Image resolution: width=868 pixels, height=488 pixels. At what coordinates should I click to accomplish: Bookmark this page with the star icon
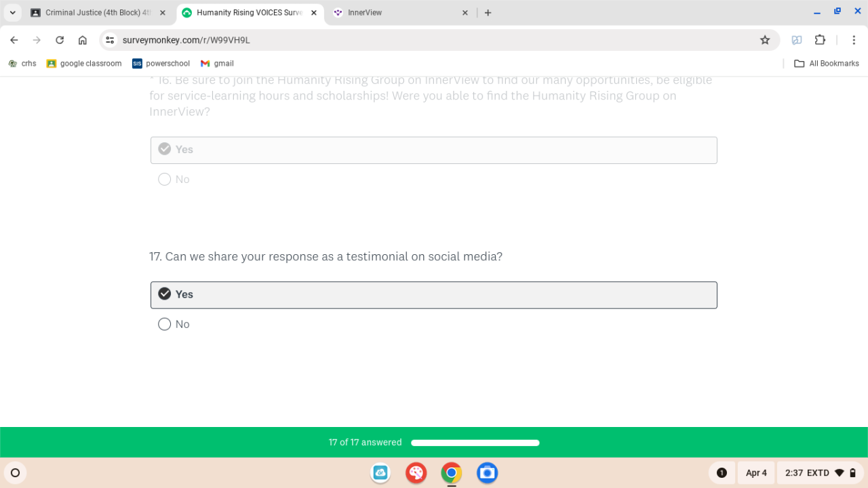coord(765,40)
